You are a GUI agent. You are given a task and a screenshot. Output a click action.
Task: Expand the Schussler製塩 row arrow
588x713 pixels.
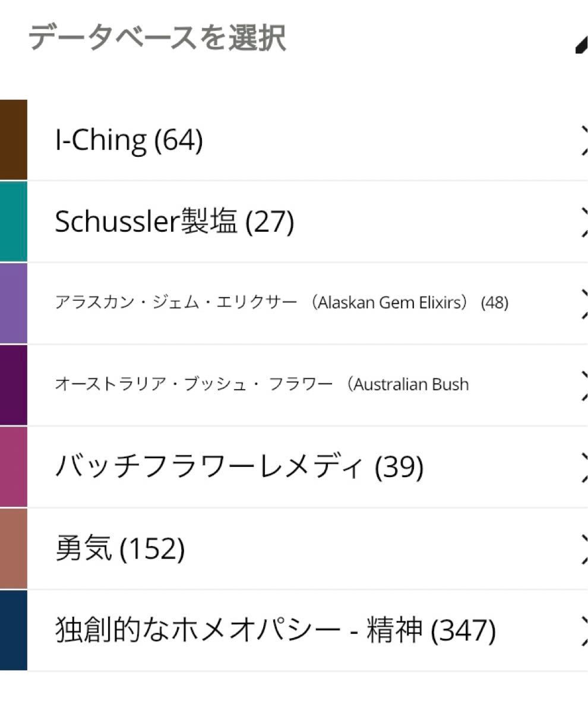coord(583,222)
